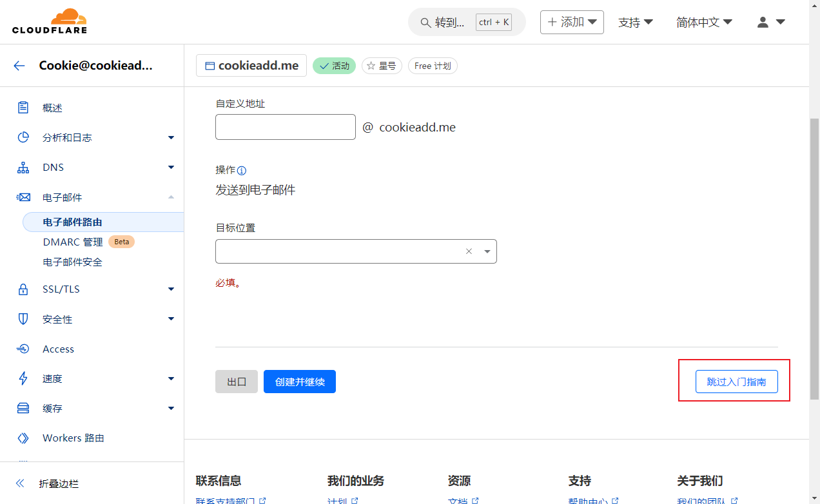Collapse sidebar using 折叠边栏 chevrons
The width and height of the screenshot is (820, 504).
pos(20,483)
